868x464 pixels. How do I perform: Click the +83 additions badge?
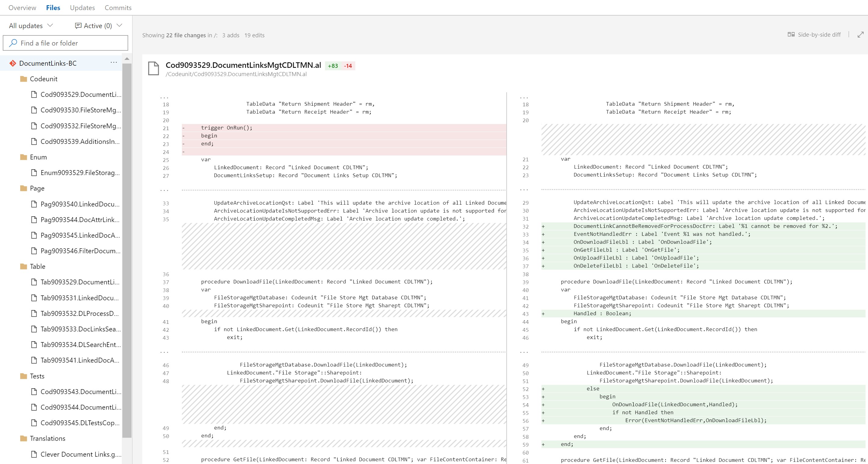[333, 66]
